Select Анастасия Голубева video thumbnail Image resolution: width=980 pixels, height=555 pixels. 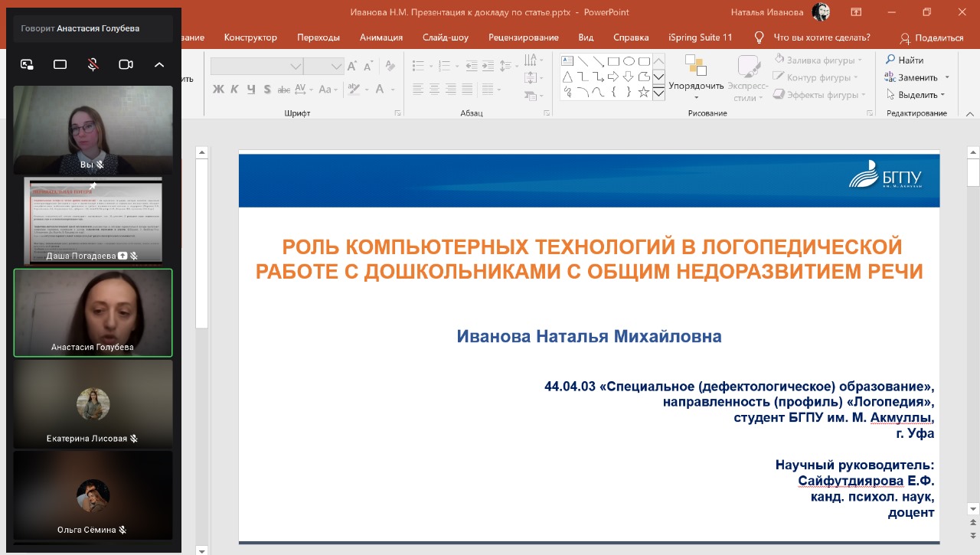tap(93, 312)
